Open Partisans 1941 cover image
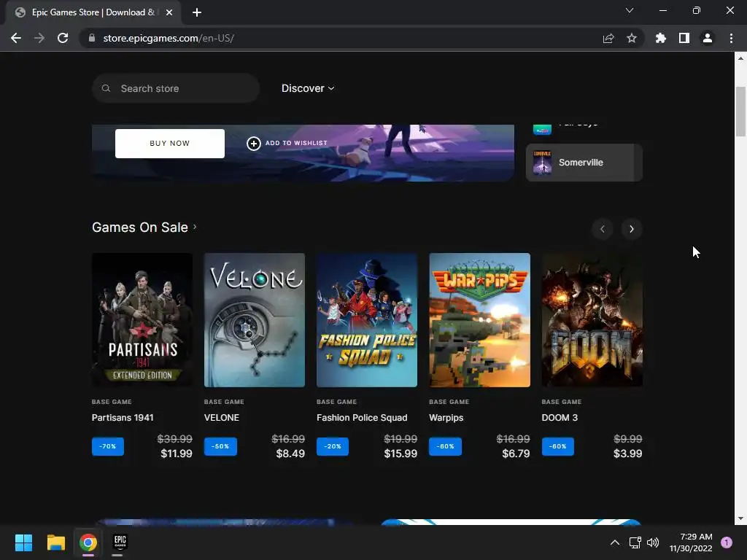The height and width of the screenshot is (560, 747). click(142, 320)
